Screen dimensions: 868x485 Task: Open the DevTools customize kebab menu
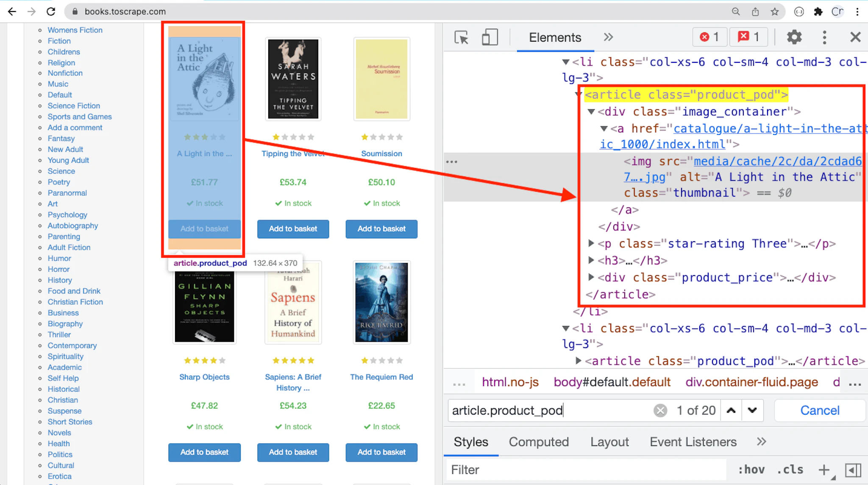point(824,37)
